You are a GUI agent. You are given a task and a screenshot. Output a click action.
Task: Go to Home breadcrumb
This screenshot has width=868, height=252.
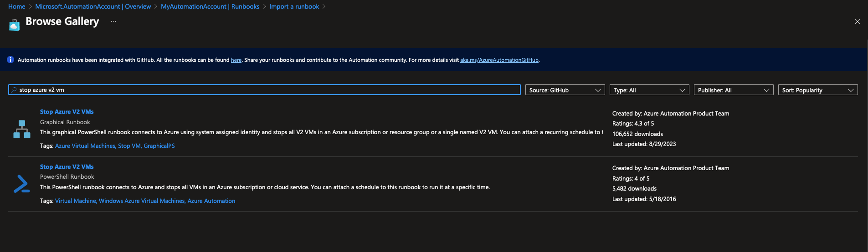(x=17, y=6)
